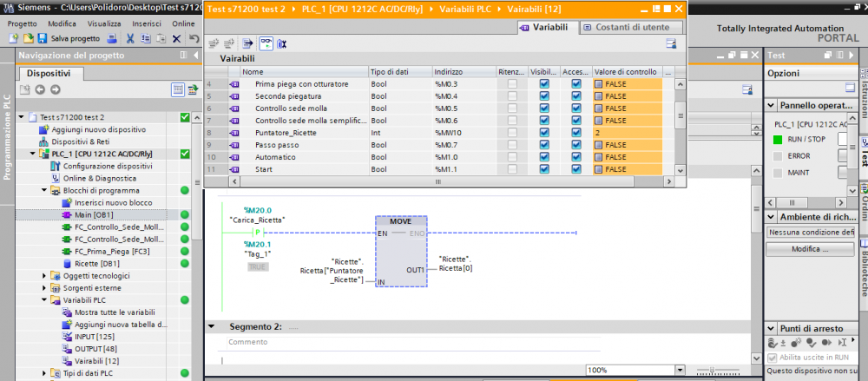The height and width of the screenshot is (381, 868).
Task: Click the Export tag table icon
Action: pyautogui.click(x=247, y=43)
